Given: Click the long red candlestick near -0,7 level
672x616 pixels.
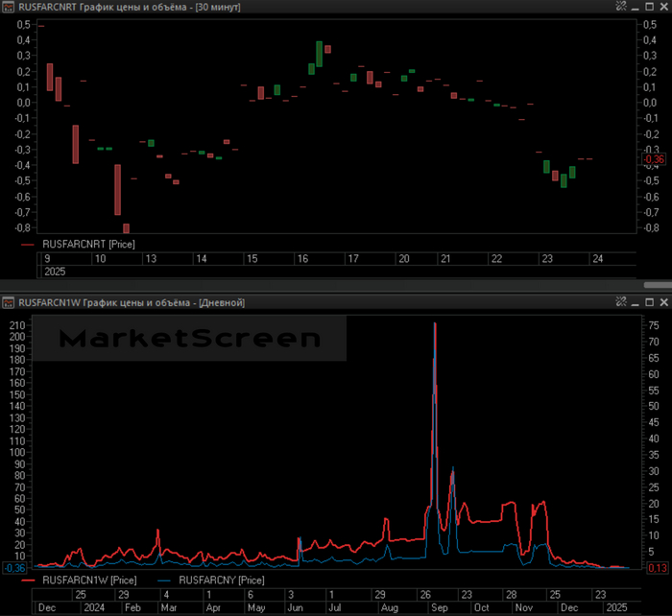Looking at the screenshot, I should [118, 190].
